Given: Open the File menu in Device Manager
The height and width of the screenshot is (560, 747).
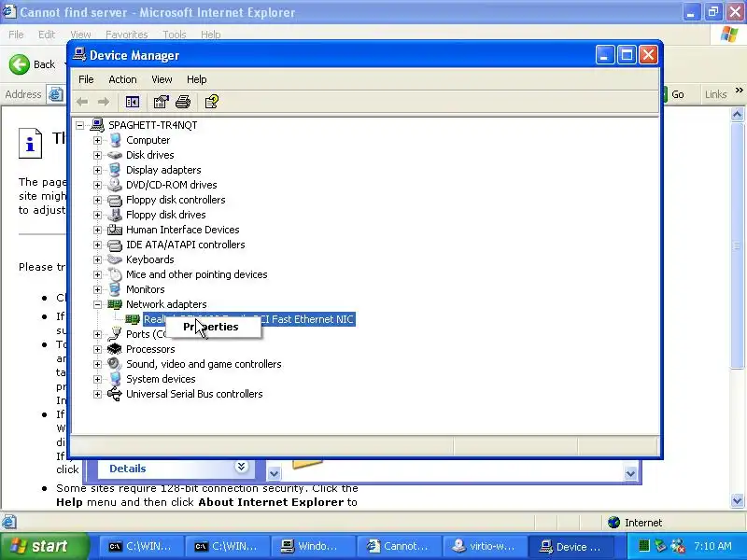Looking at the screenshot, I should point(86,79).
